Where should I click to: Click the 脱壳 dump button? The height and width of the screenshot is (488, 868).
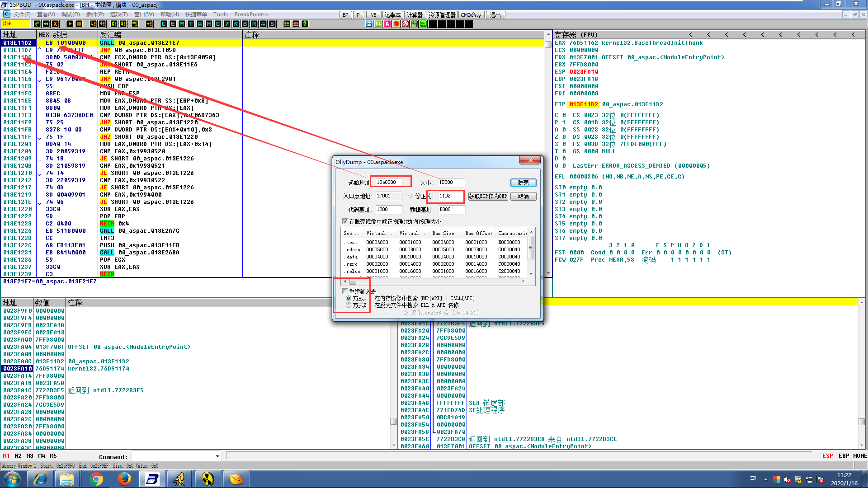pos(523,183)
